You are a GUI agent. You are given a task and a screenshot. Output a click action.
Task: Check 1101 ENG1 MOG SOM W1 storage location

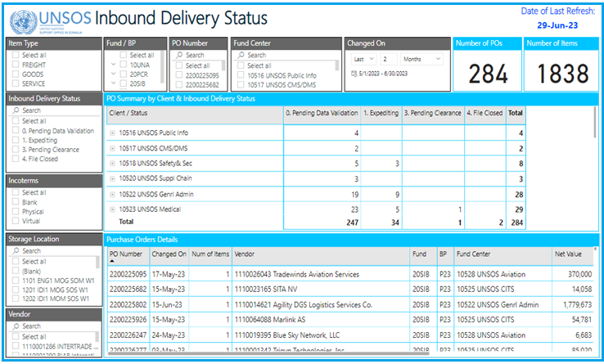point(16,280)
